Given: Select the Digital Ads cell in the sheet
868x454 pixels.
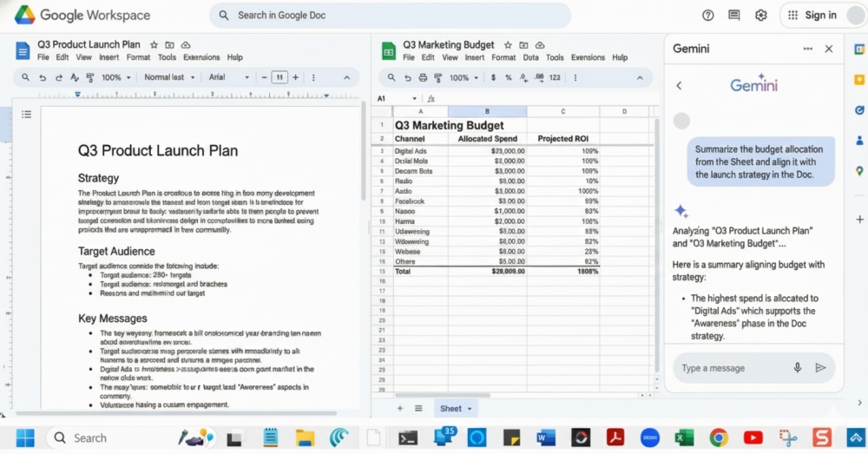Looking at the screenshot, I should [x=420, y=150].
